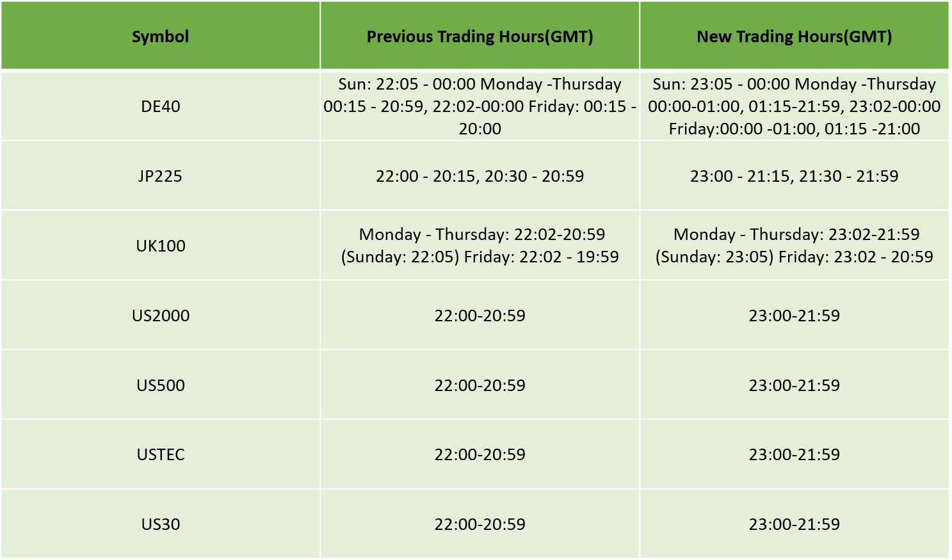This screenshot has height=560, width=952.
Task: Select the JP225 symbol cell
Action: (x=160, y=176)
